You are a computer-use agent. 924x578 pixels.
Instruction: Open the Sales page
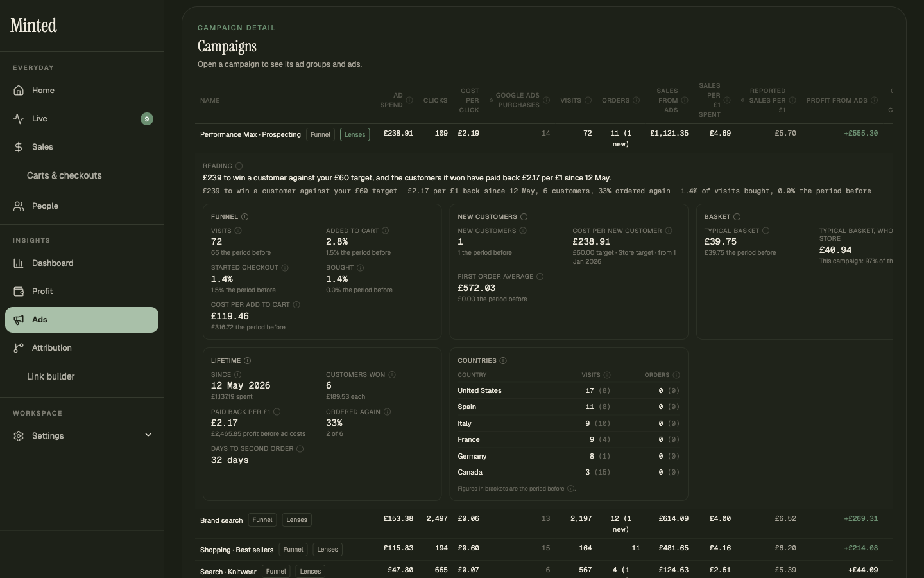click(81, 147)
